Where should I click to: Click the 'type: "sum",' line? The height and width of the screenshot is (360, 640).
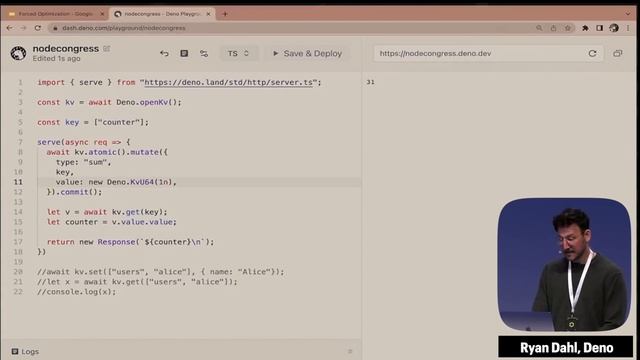tap(84, 162)
